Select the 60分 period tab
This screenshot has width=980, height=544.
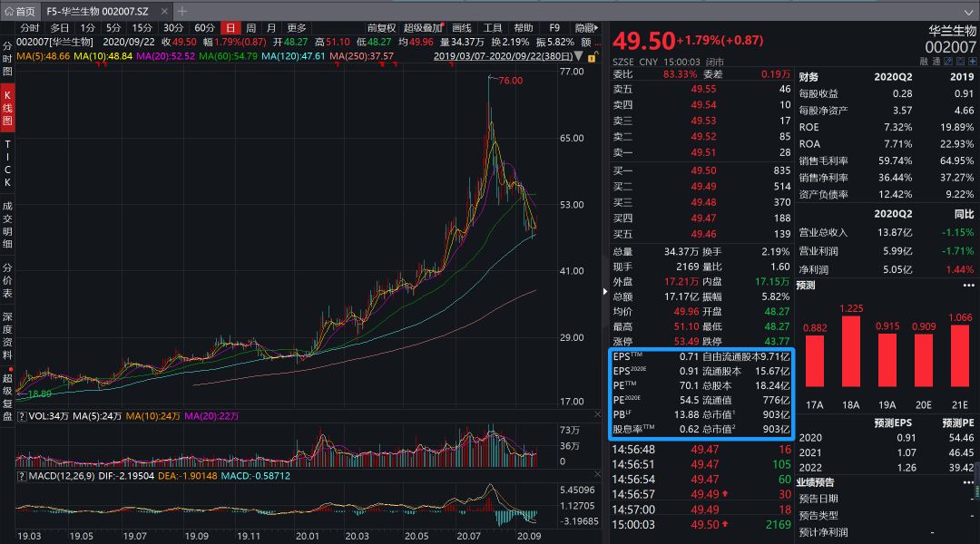pos(205,28)
